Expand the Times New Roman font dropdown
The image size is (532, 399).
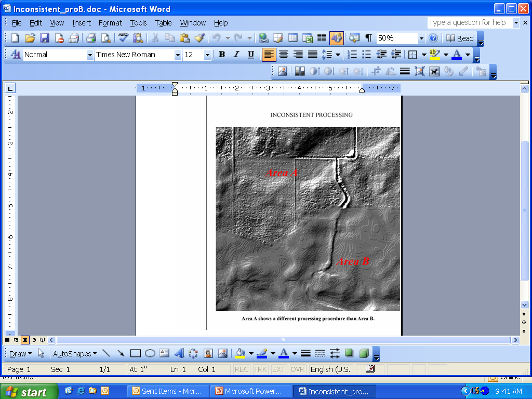(178, 55)
